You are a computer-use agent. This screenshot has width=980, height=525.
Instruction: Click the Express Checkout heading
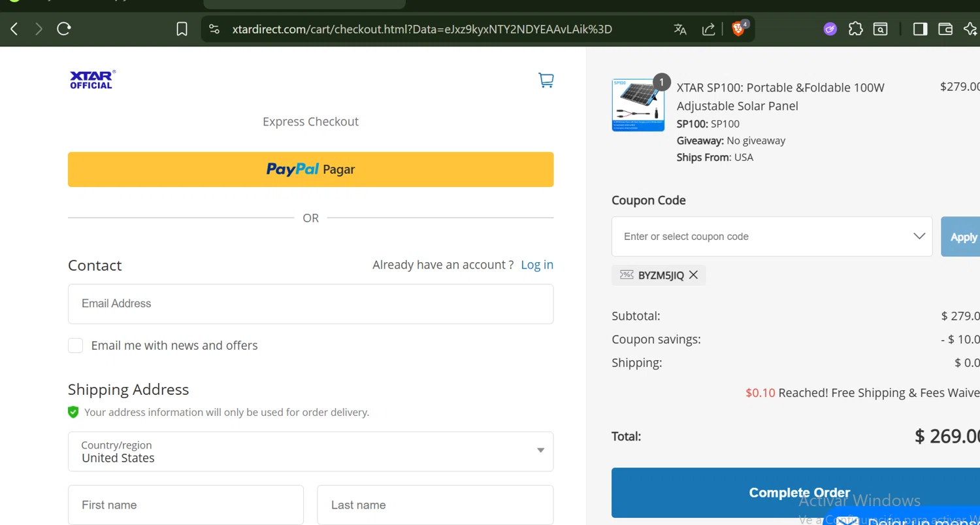coord(310,122)
